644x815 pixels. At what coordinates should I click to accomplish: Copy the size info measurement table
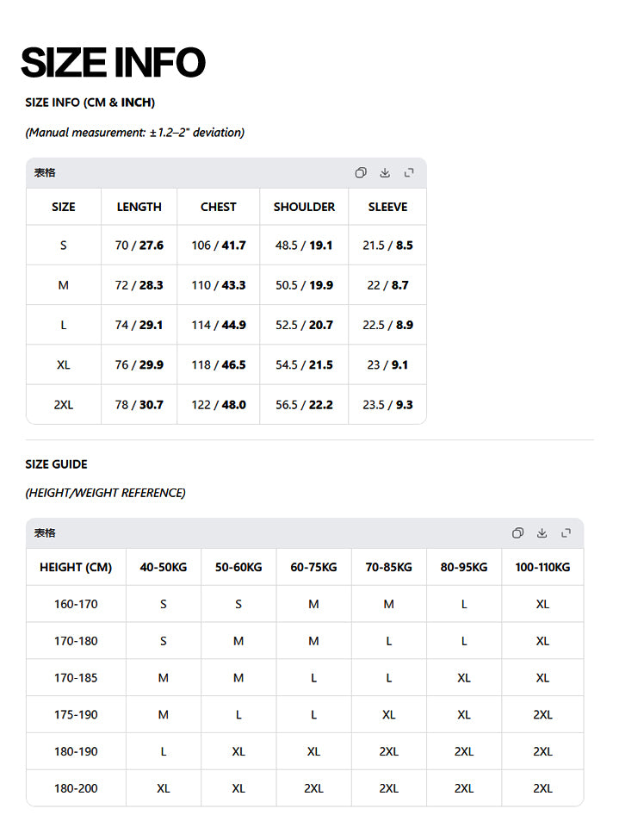361,172
